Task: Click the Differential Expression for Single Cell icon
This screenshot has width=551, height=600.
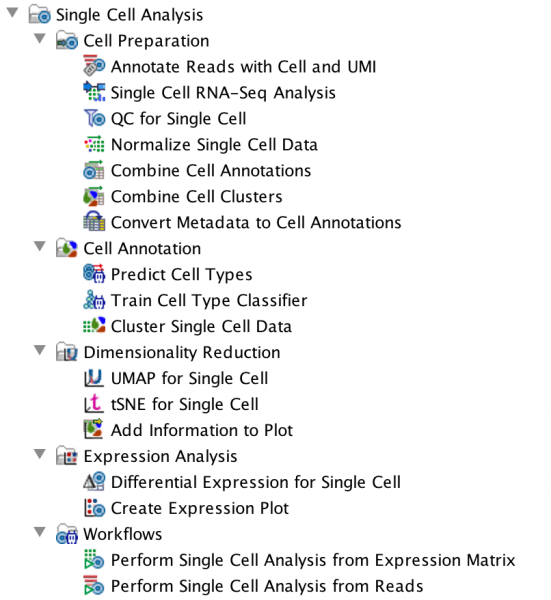Action: click(x=94, y=481)
